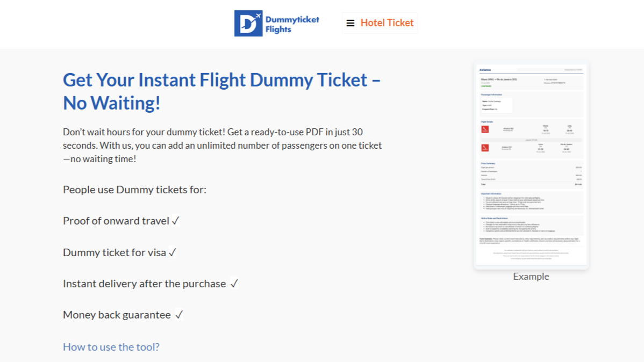
Task: Open the "How to use the tool?" link
Action: [x=111, y=347]
